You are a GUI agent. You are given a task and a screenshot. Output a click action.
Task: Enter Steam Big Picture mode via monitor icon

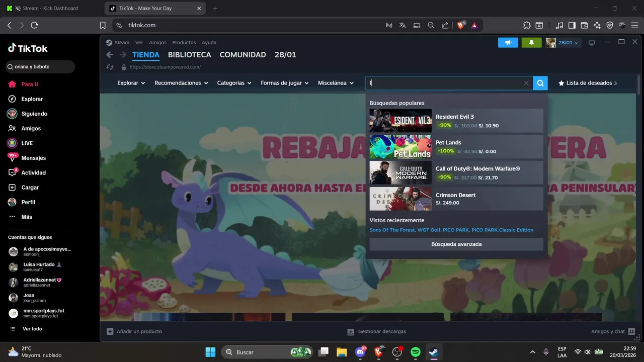pos(592,43)
